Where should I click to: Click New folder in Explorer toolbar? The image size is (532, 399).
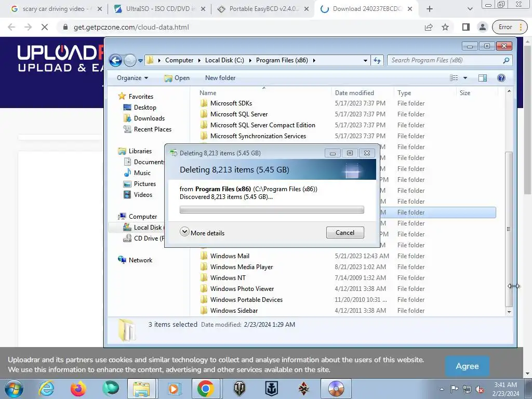tap(220, 78)
